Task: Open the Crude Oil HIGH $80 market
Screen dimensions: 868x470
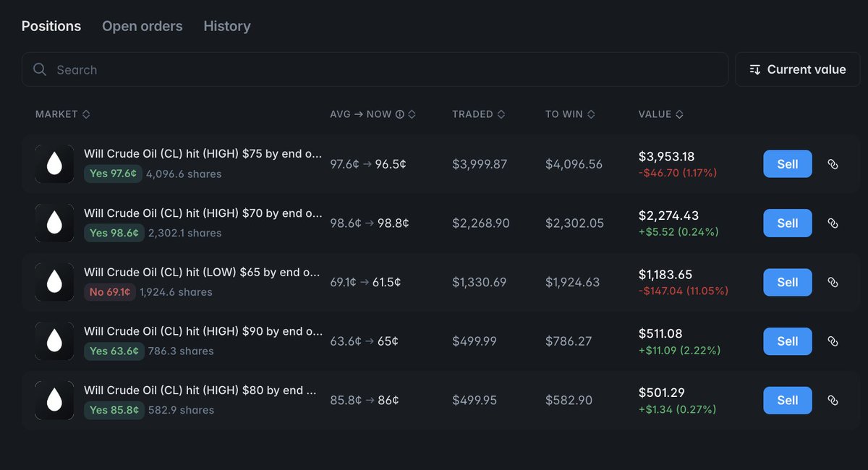Action: [x=200, y=390]
